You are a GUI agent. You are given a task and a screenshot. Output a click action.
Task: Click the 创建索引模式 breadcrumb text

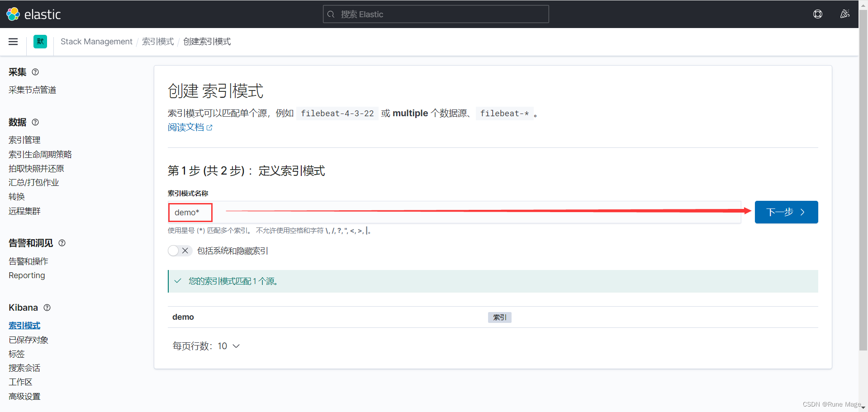coord(207,42)
